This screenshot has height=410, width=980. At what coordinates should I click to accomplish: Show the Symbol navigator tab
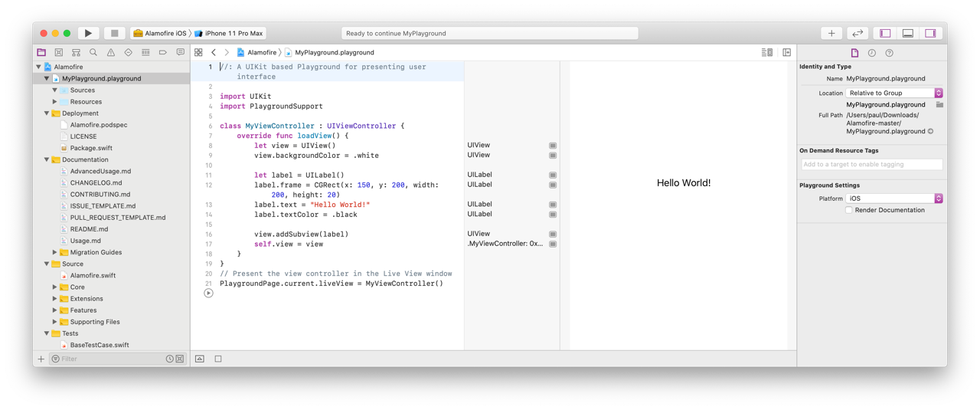pyautogui.click(x=76, y=52)
